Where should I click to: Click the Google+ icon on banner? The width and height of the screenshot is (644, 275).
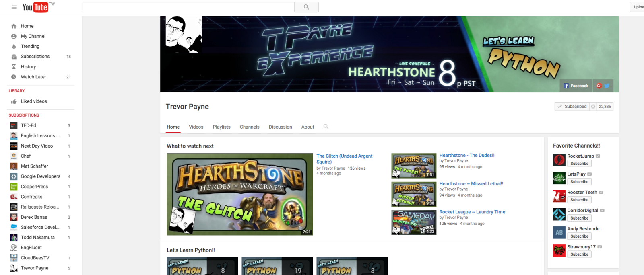click(599, 86)
